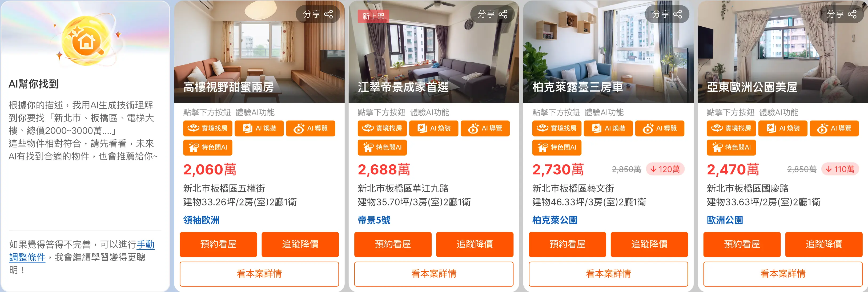Image resolution: width=868 pixels, height=292 pixels.
Task: Launch AI 煥裝 for the 2,688萬 listing
Action: tap(434, 128)
